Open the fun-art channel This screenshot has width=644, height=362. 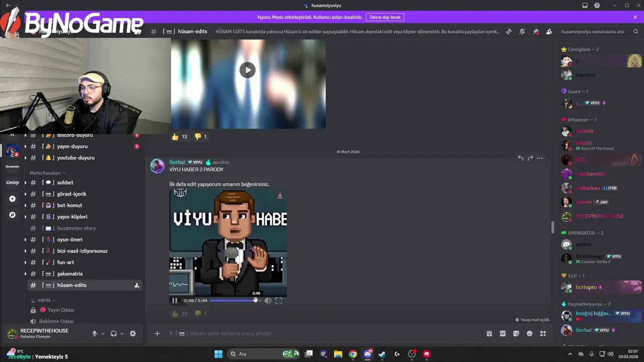pyautogui.click(x=85, y=262)
